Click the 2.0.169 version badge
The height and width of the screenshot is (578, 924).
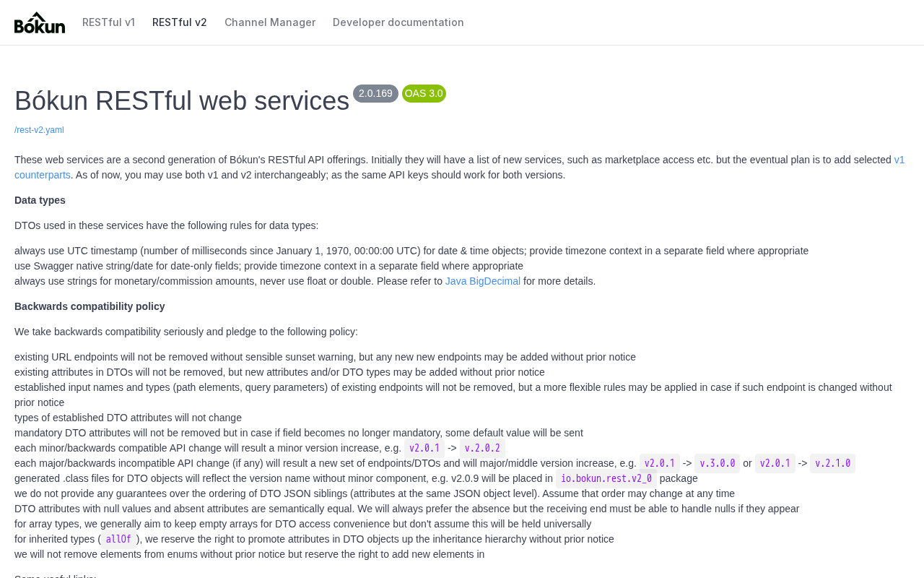375,93
